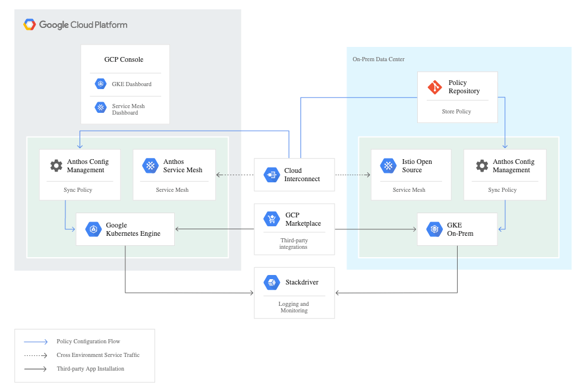This screenshot has height=392, width=586.
Task: Select the GKE Dashboard icon
Action: tap(100, 84)
